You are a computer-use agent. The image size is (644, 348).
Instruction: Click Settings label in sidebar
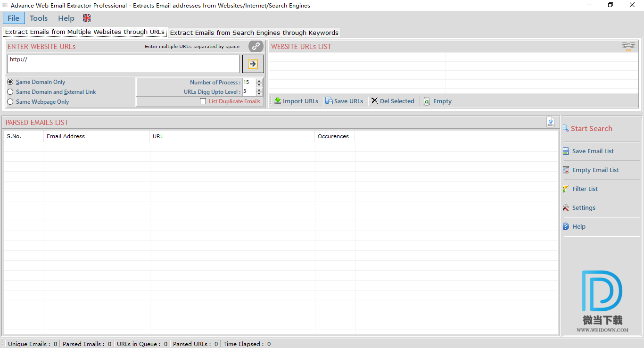tap(584, 207)
